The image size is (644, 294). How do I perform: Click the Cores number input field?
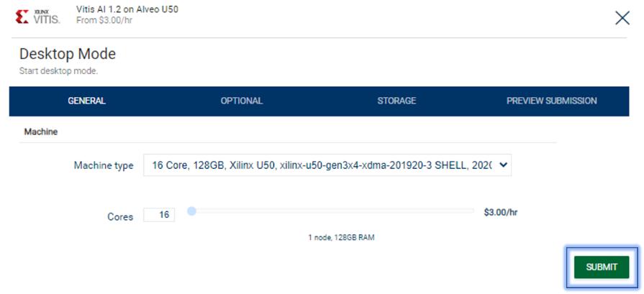(159, 215)
